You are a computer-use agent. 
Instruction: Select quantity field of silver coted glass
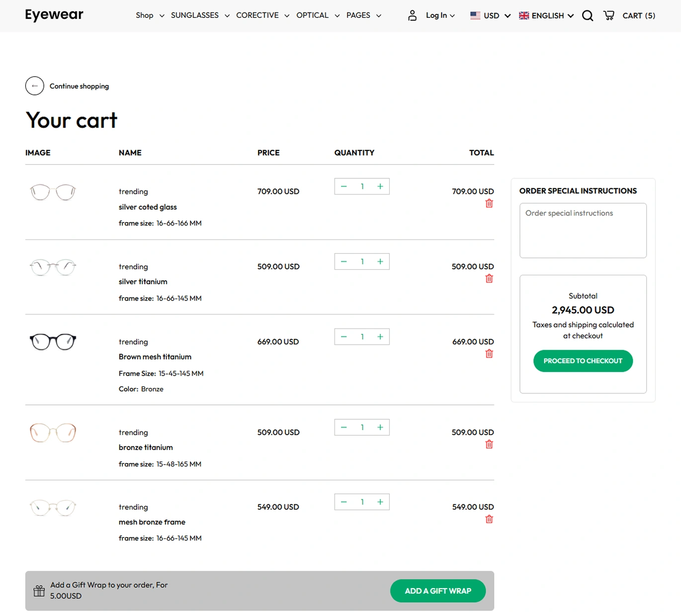[362, 186]
